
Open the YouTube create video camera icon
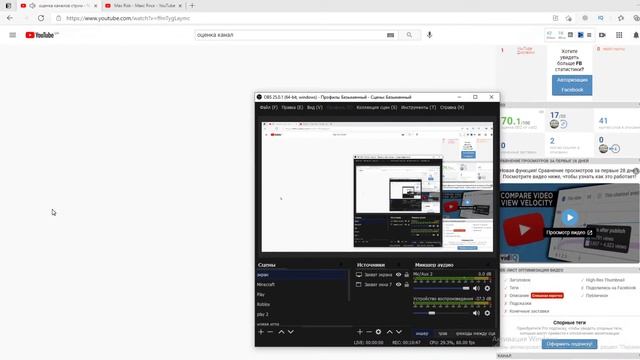click(602, 35)
